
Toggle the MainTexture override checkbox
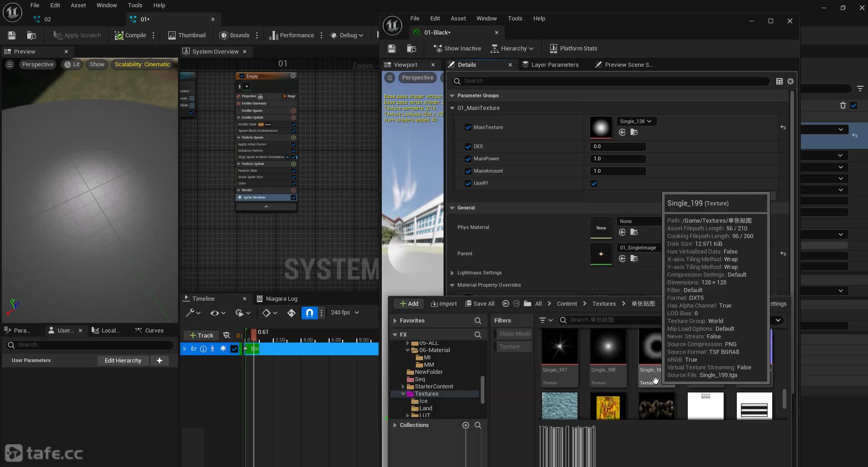468,127
